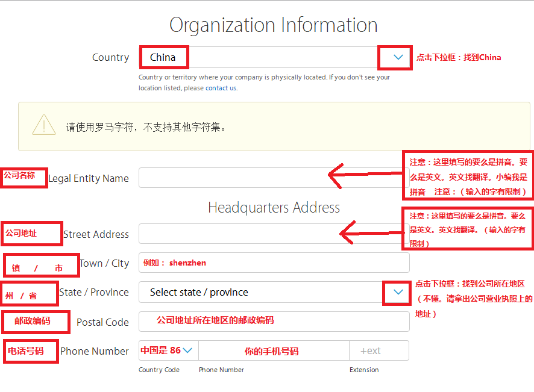
Task: Focus the Postal Code input field
Action: [x=274, y=322]
